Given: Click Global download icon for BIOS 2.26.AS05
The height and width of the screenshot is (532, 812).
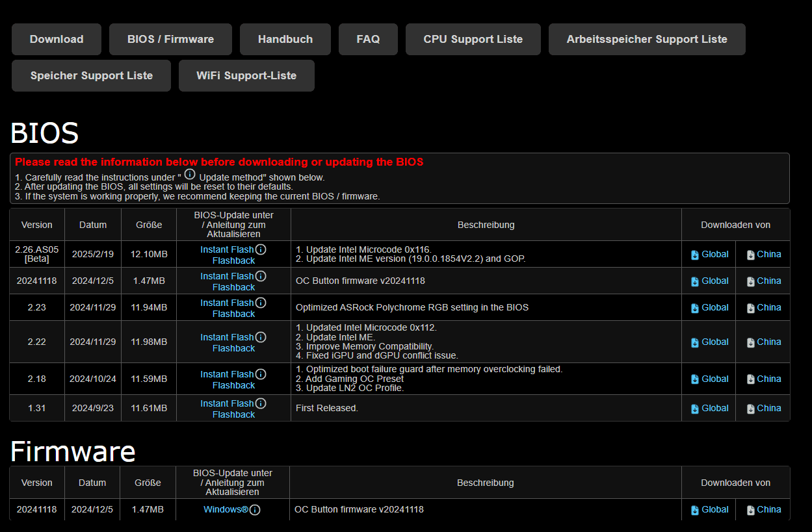Looking at the screenshot, I should (695, 255).
